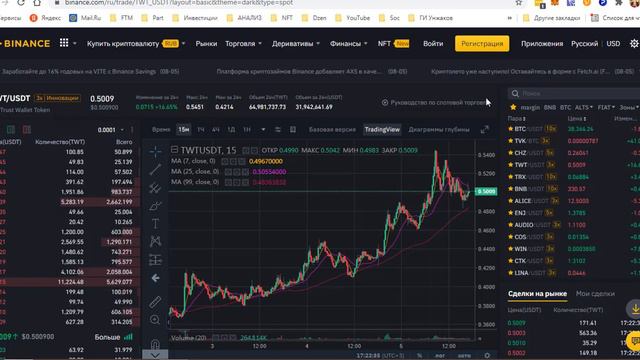This screenshot has height=360, width=640.
Task: Sort pairs by 'Цена' column header
Action: tap(576, 118)
